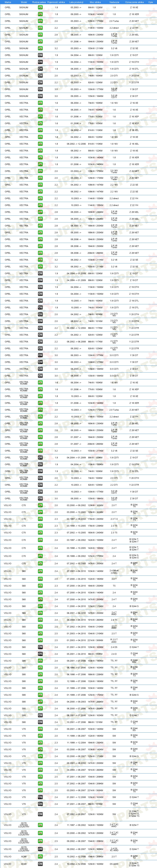Click PB fuel icon in SIGNUM Z 20 NET row
This screenshot has width=157, height=868.
(x=40, y=21)
